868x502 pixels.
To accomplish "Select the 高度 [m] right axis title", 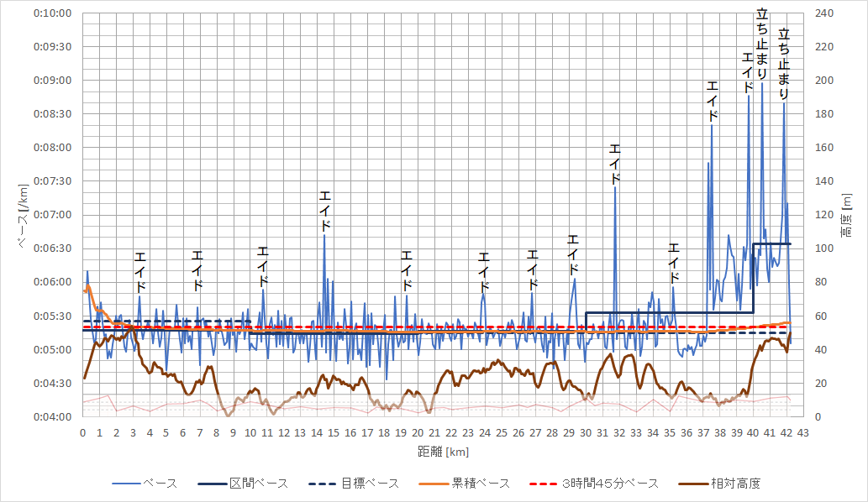I will pyautogui.click(x=846, y=215).
